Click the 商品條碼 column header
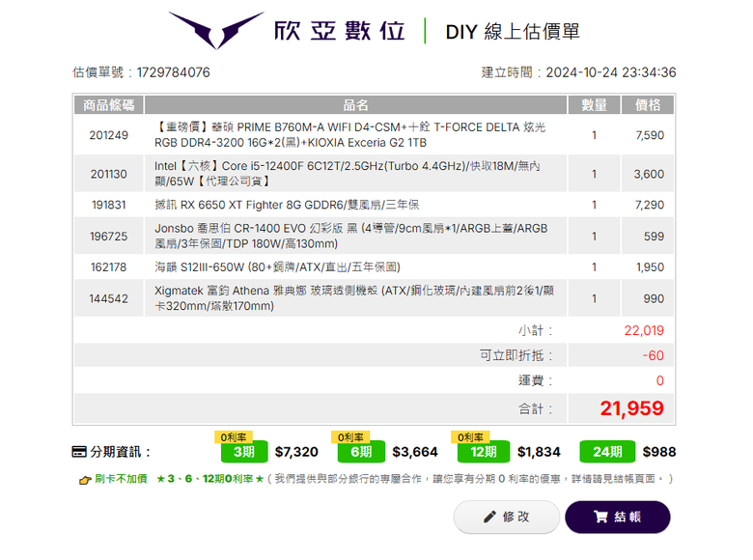This screenshot has width=753, height=560. 108,105
